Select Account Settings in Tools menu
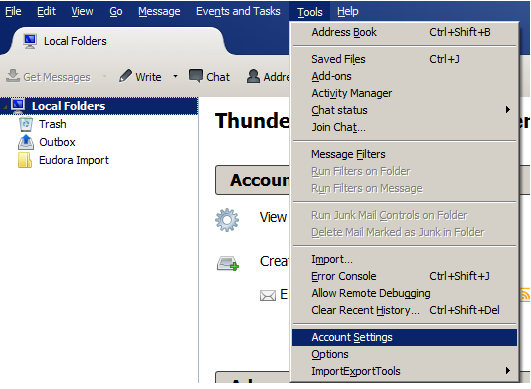 404,338
